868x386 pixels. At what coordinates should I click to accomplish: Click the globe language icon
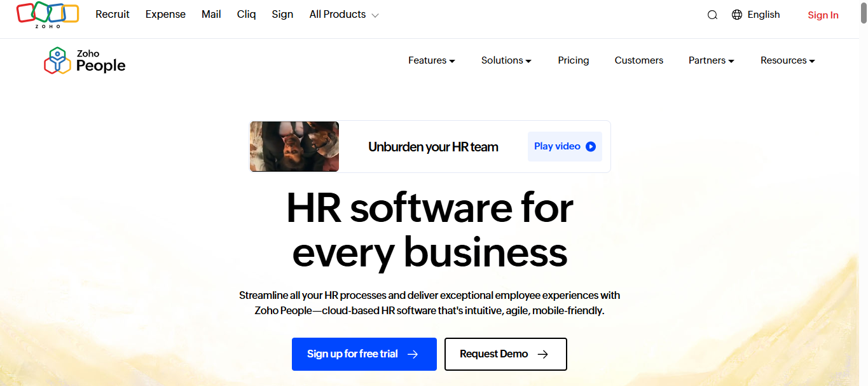737,15
